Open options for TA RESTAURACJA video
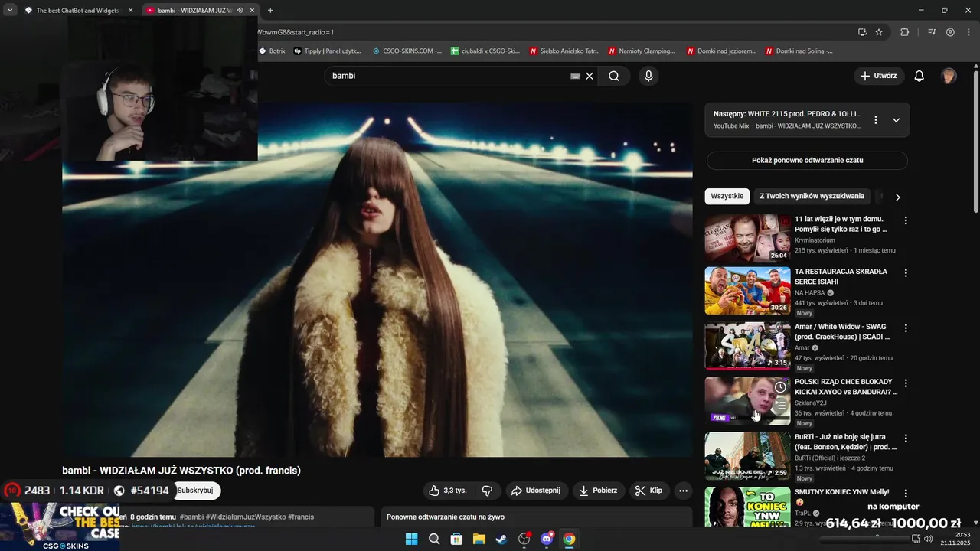 (x=906, y=272)
